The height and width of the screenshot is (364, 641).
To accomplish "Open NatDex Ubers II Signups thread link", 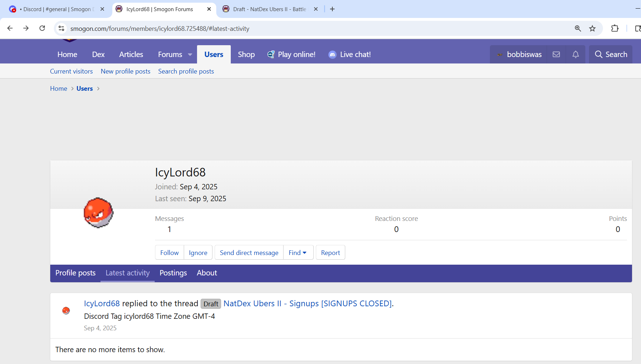I will [x=308, y=303].
